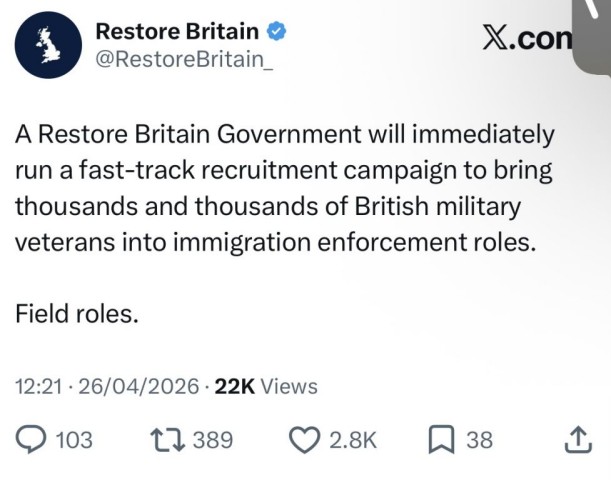This screenshot has height=480, width=611.
Task: Click the 38 bookmarks count
Action: (x=480, y=440)
